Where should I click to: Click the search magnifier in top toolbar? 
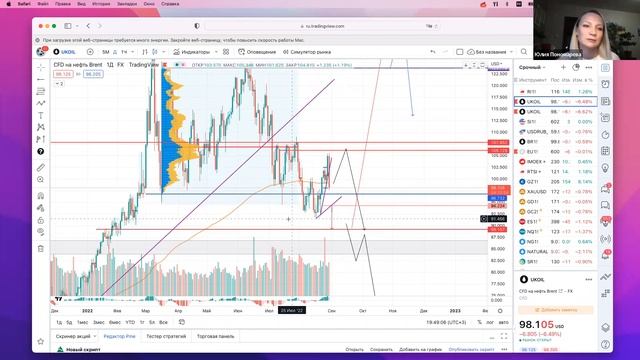[x=524, y=52]
